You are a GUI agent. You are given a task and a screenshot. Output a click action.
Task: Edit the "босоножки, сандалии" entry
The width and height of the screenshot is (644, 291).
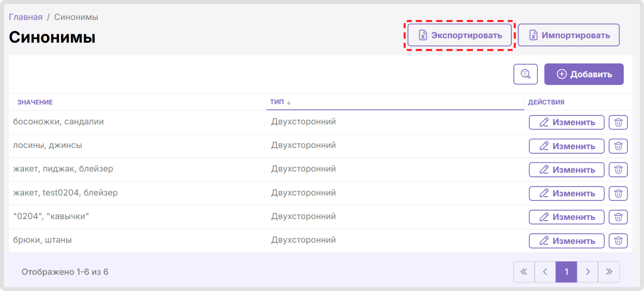[567, 122]
